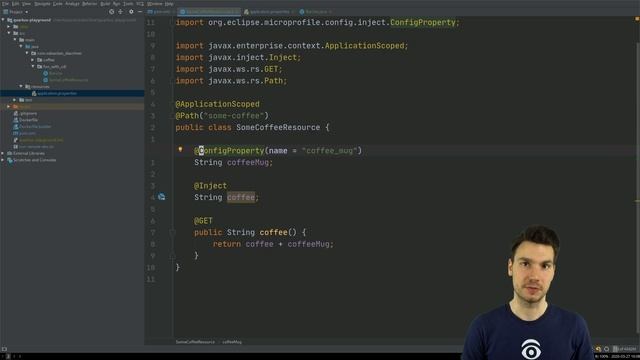Select application.properties in the project tree
640x360 pixels.
coord(57,93)
